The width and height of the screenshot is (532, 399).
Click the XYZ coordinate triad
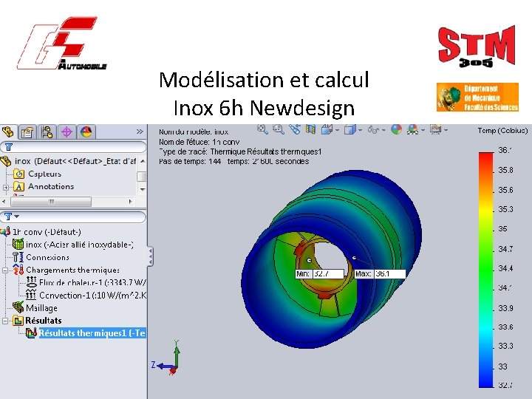pyautogui.click(x=167, y=358)
